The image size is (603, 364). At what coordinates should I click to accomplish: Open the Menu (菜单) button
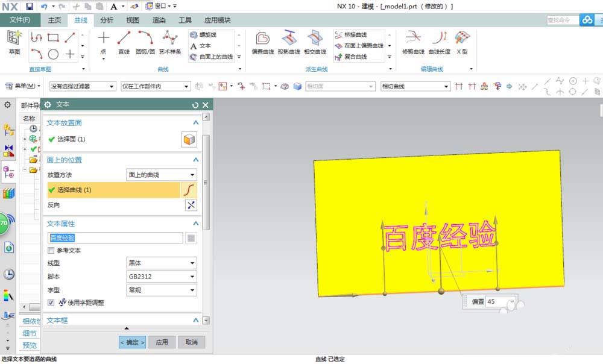point(22,86)
